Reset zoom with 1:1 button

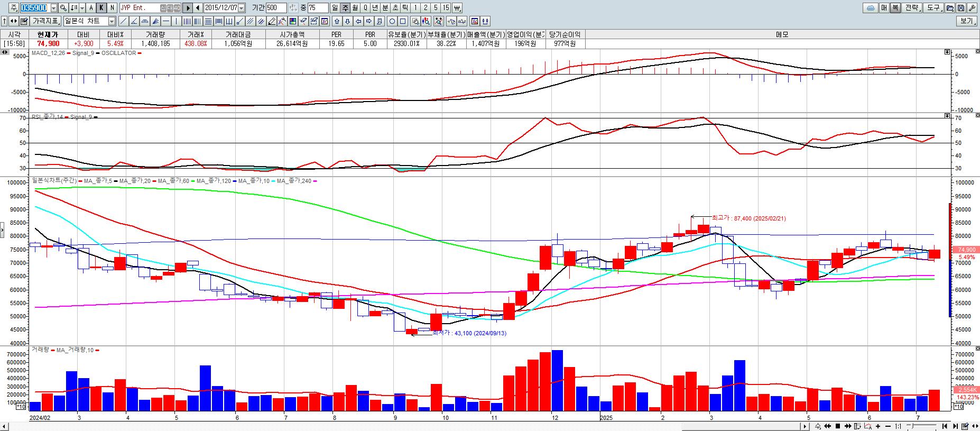(x=898, y=426)
